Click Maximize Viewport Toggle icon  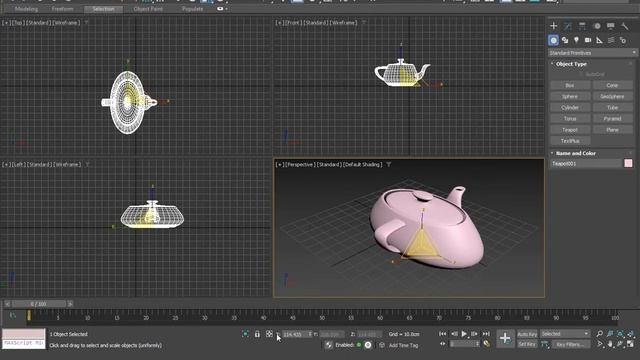coord(631,344)
